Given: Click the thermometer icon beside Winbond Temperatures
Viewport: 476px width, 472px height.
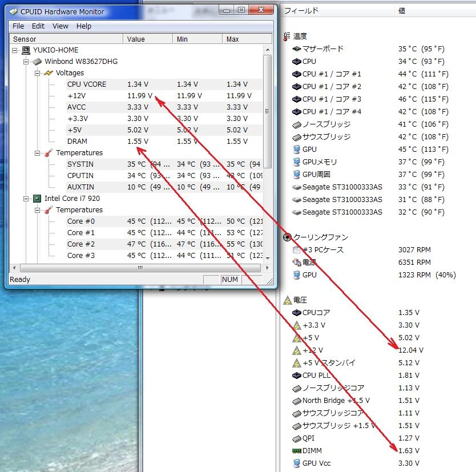Looking at the screenshot, I should coord(49,153).
